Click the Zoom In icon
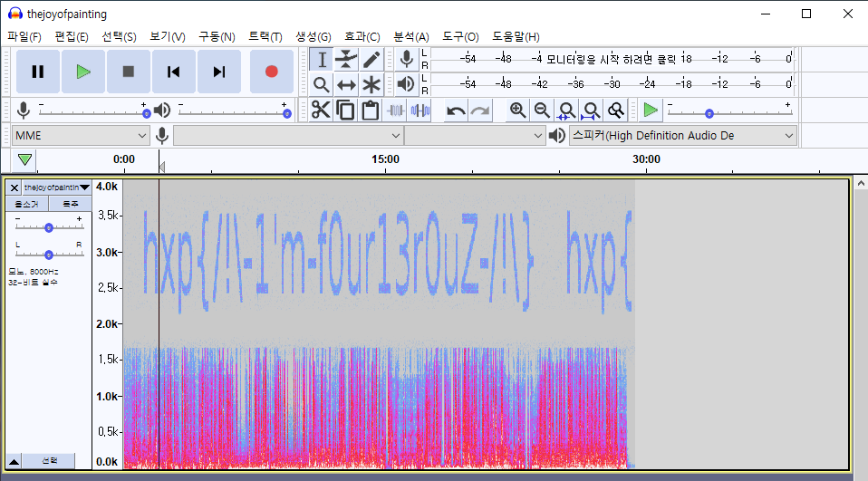The width and height of the screenshot is (868, 481). tap(517, 111)
